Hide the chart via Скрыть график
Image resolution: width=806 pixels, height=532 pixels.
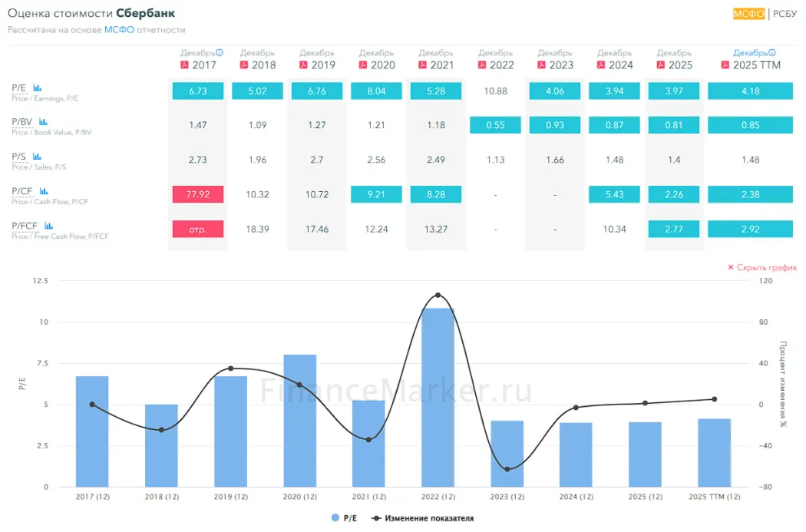pyautogui.click(x=761, y=268)
